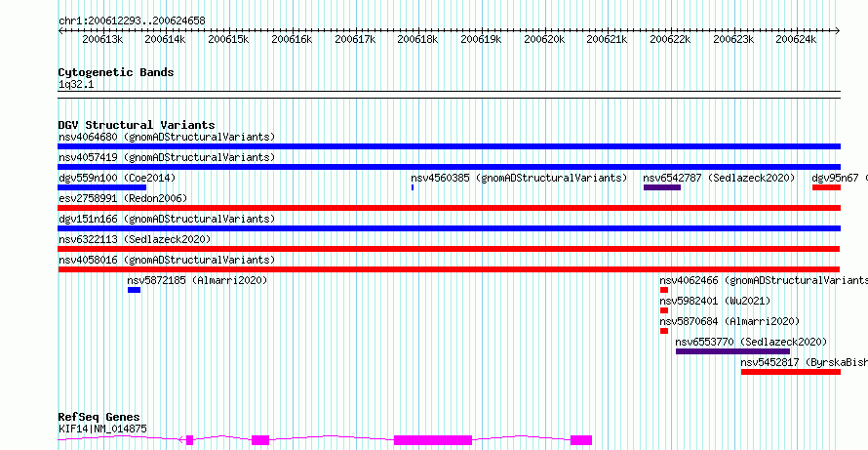Click ruler position 200622k
Screen dimensions: 868x450
[670, 39]
